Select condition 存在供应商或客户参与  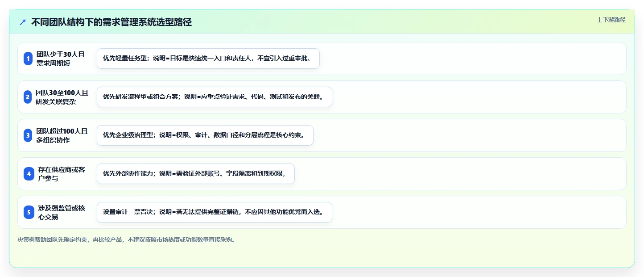(62, 174)
